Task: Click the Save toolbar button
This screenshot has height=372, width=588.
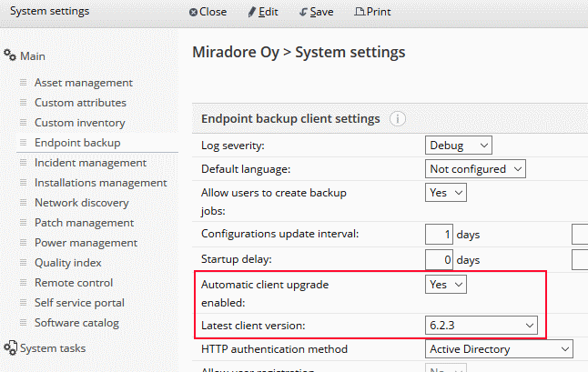Action: (316, 12)
